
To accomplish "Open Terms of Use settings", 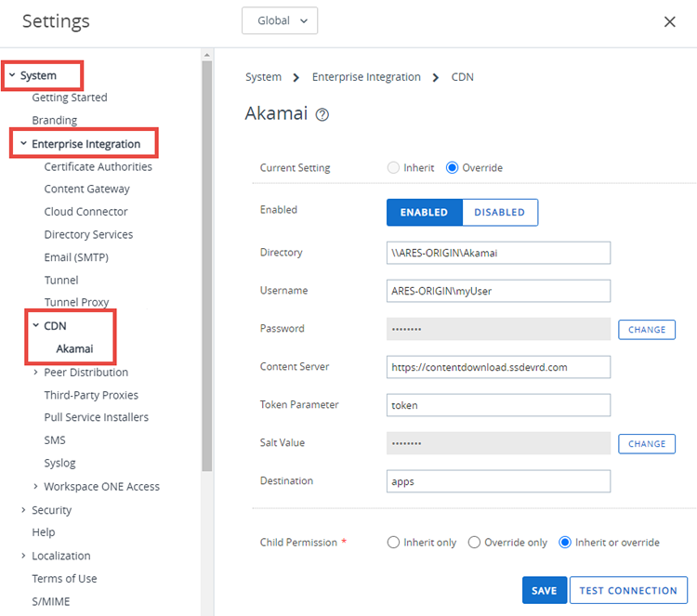I will 64,579.
